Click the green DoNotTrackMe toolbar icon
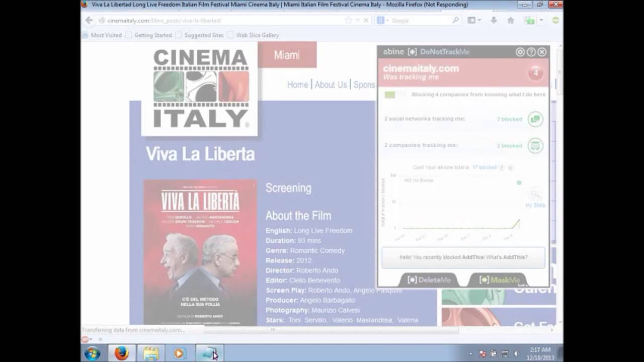644x362 pixels. [529, 21]
